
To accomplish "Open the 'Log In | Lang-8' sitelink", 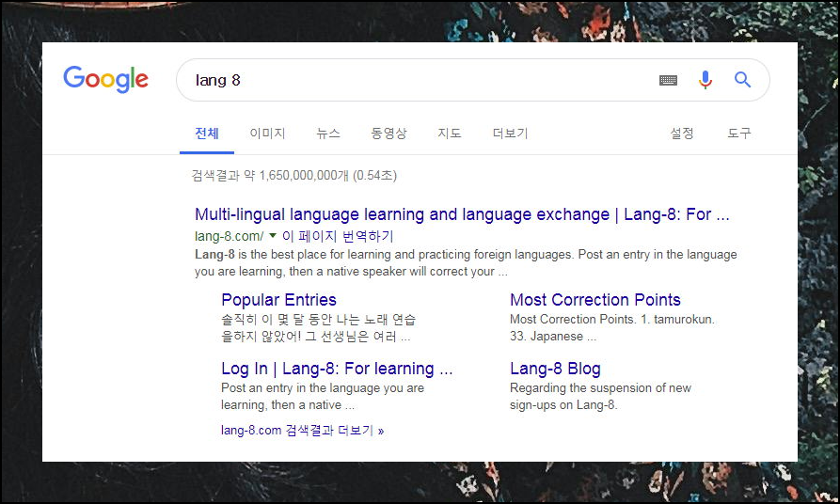I will tap(337, 369).
